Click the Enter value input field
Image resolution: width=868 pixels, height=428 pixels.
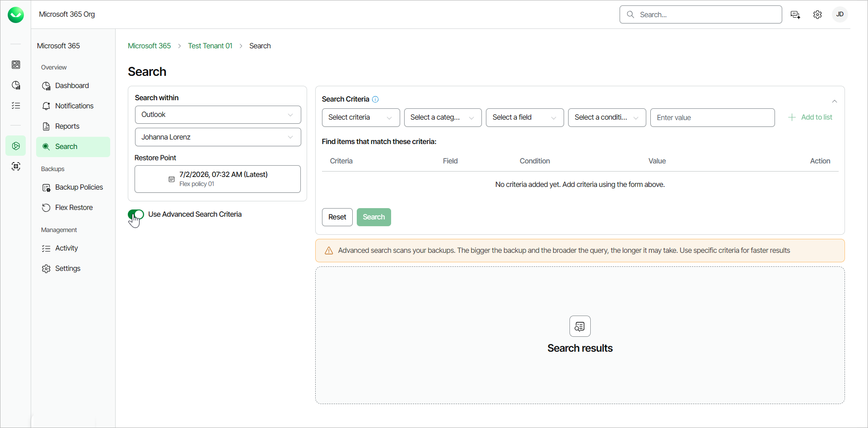[713, 117]
